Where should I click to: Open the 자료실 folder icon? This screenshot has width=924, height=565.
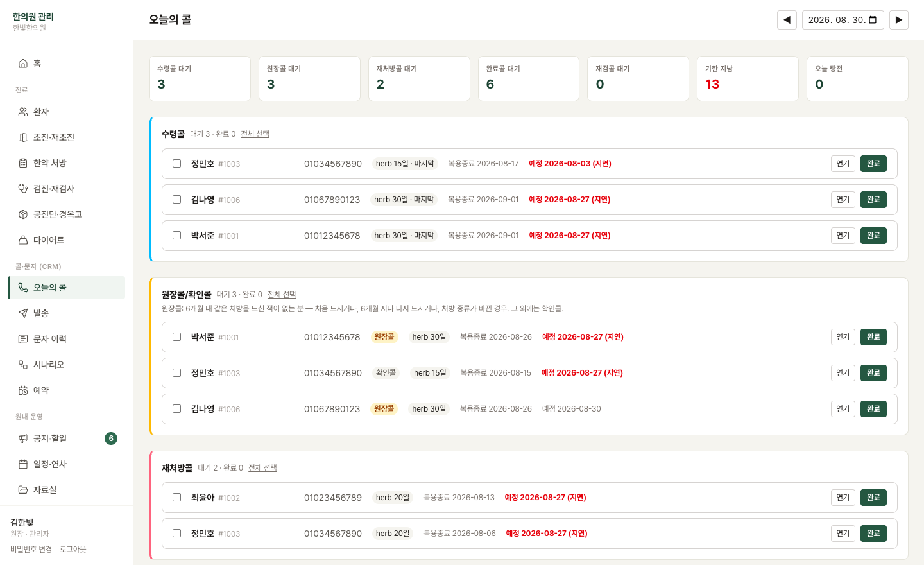[23, 490]
